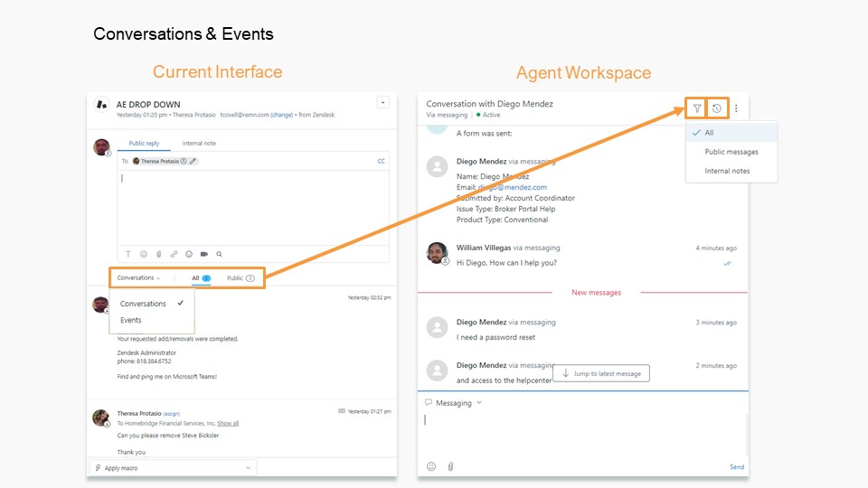Image resolution: width=868 pixels, height=488 pixels.
Task: Switch to the Internal note tab
Action: tap(199, 144)
